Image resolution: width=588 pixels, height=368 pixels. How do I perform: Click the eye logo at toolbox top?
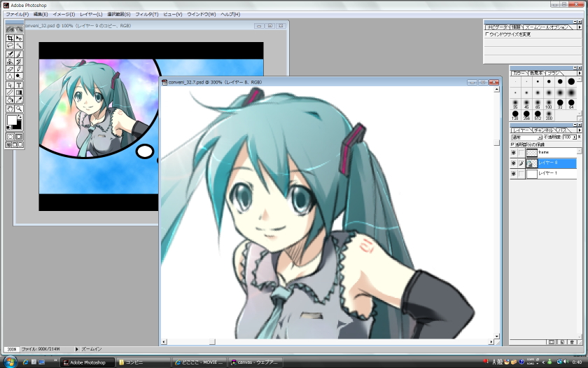[x=15, y=29]
